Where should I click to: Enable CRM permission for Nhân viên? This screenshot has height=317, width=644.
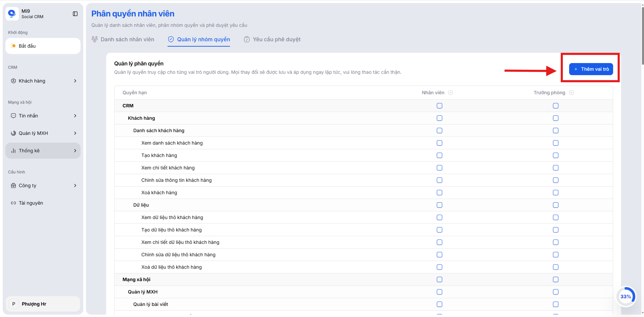(440, 106)
